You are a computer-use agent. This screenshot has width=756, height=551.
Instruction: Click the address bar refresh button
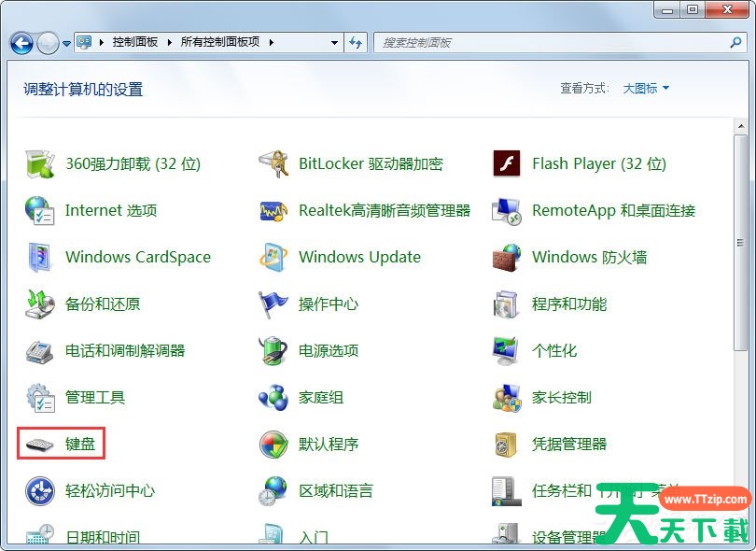(x=356, y=43)
